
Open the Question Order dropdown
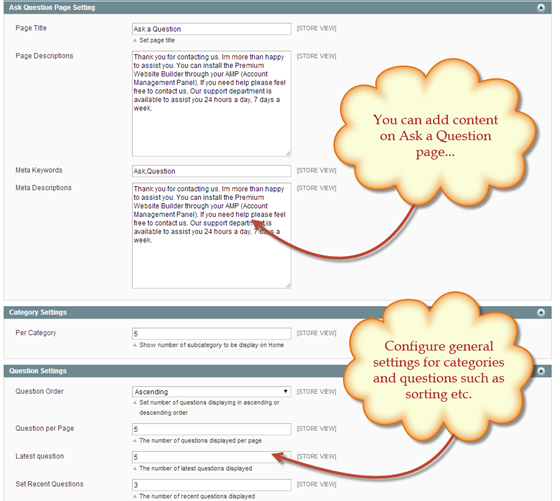point(211,392)
